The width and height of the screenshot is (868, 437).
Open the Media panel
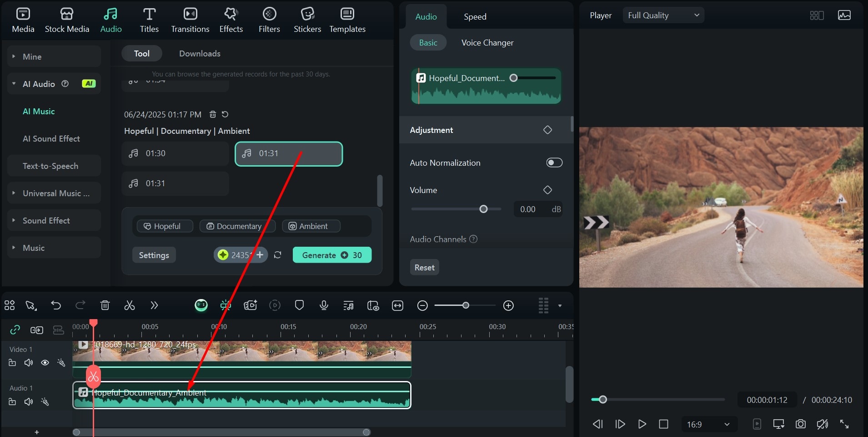23,20
